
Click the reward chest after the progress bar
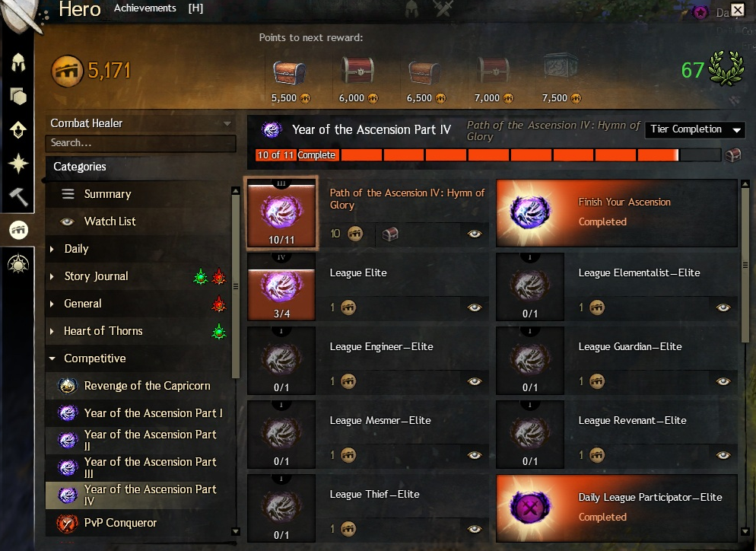pyautogui.click(x=733, y=155)
